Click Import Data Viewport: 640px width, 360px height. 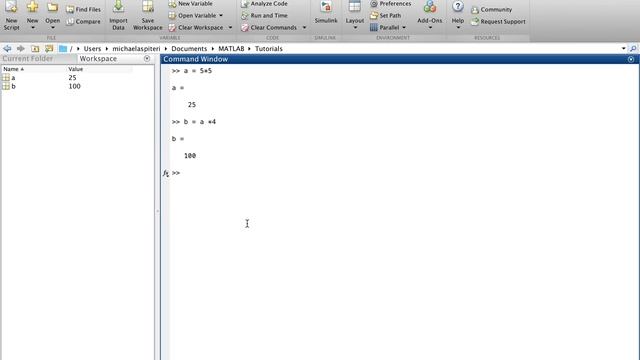point(118,16)
